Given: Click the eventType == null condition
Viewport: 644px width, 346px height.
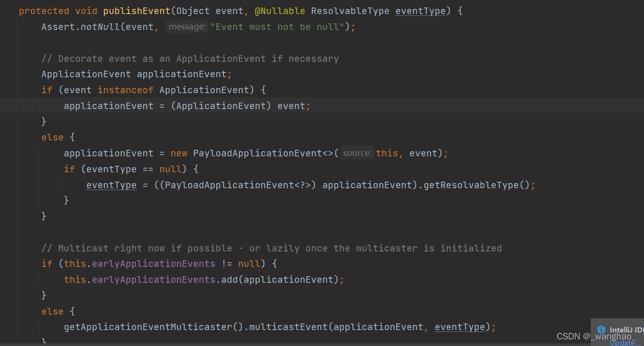Looking at the screenshot, I should [134, 169].
